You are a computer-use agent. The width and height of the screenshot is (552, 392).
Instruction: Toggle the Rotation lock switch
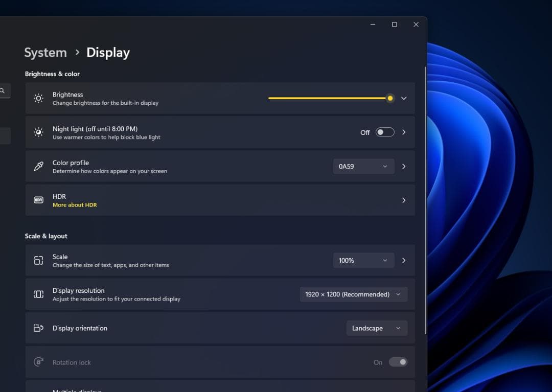tap(398, 362)
